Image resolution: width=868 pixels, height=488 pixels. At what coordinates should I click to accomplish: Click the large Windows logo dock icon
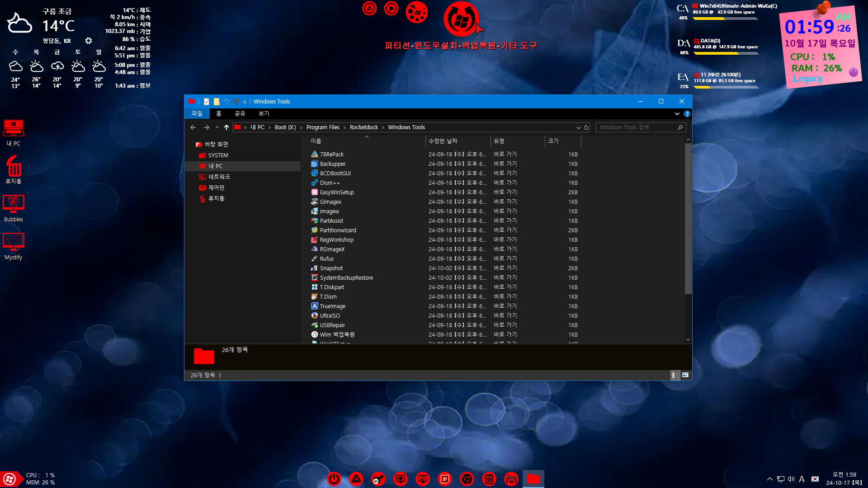461,19
